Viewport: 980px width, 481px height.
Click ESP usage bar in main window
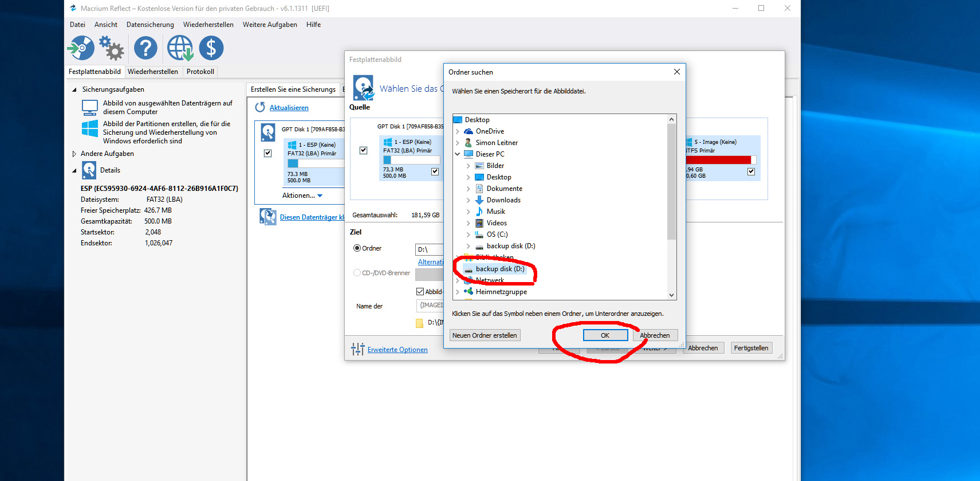[316, 163]
